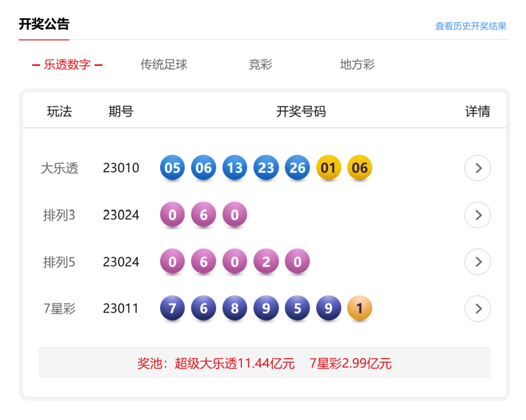526x420 pixels.
Task: Open the 地方彩 tab
Action: point(357,65)
